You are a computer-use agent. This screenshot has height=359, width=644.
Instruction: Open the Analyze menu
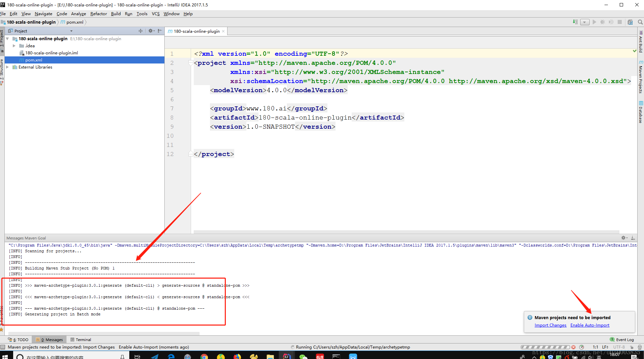[79, 14]
